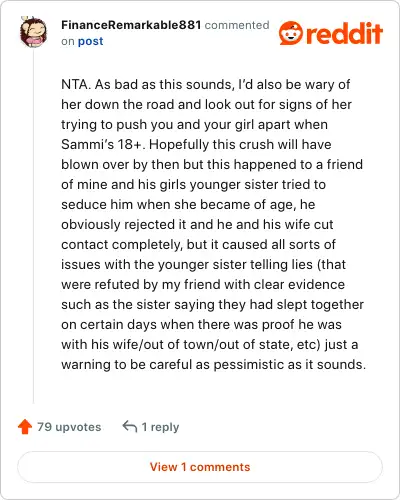Click the Reddit Snoo mascot logo

(x=291, y=33)
